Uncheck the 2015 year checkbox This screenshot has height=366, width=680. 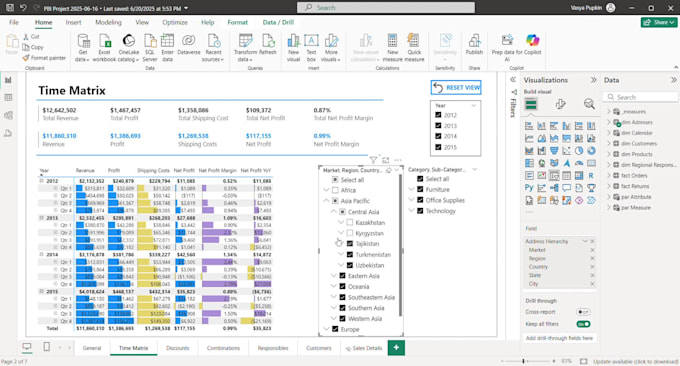point(438,147)
